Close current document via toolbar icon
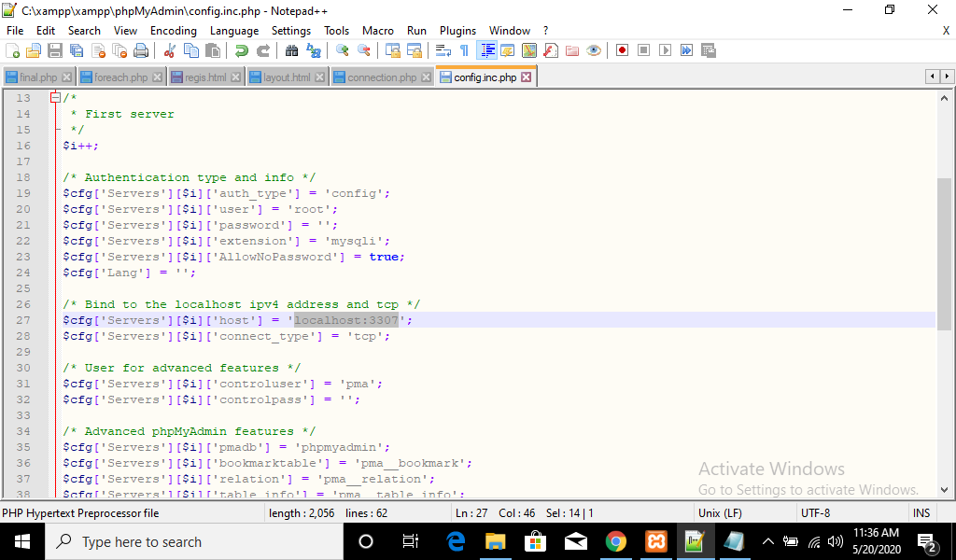 98,50
